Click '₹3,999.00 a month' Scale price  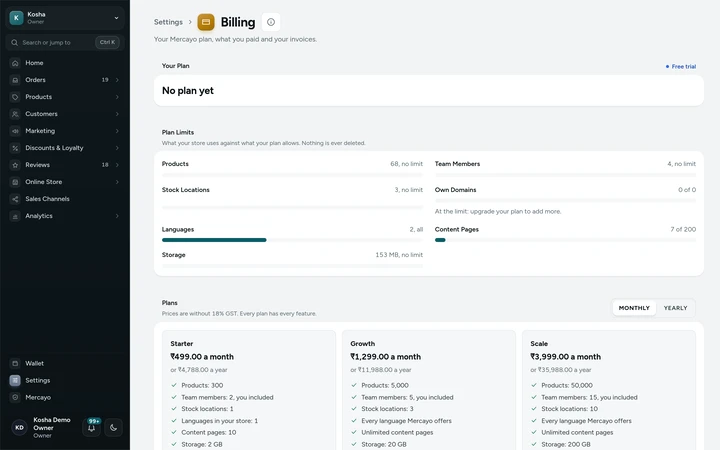coord(566,357)
